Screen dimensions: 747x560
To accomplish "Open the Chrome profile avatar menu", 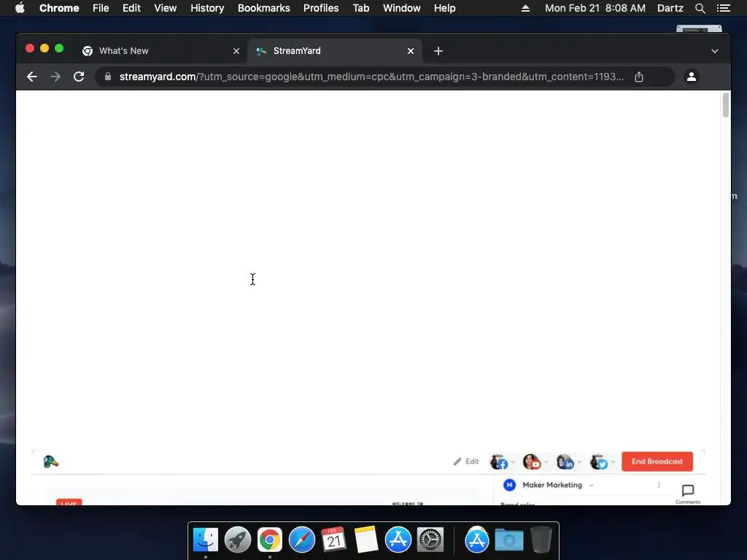I will [692, 77].
